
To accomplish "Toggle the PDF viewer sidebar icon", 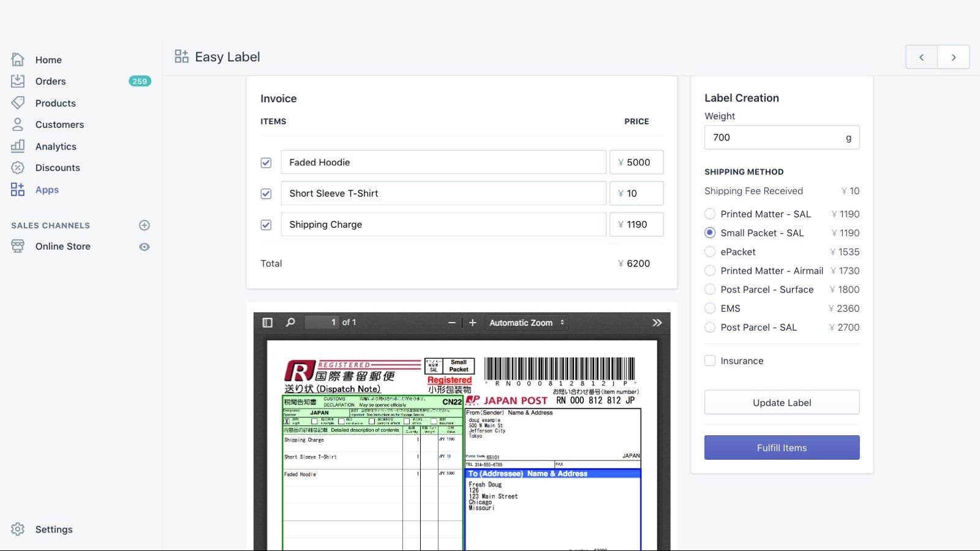I will 268,323.
